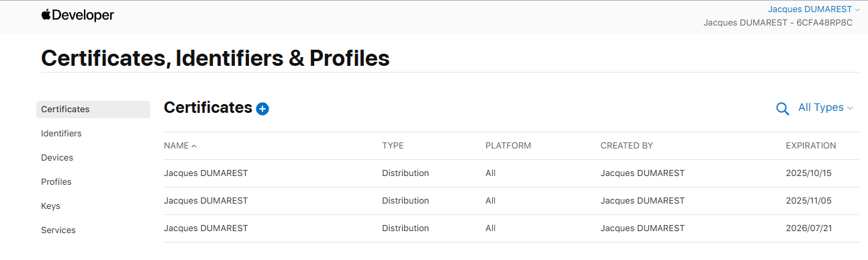Open Profiles in the sidebar

pyautogui.click(x=56, y=182)
